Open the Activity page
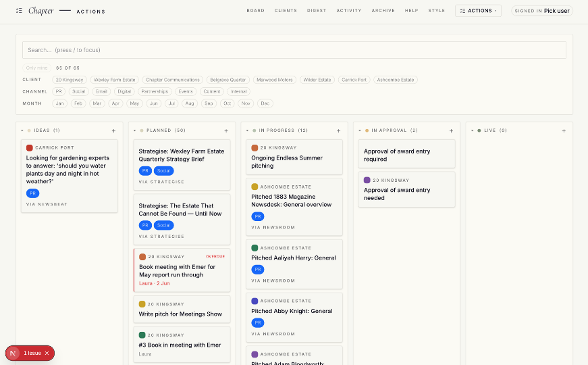 [x=349, y=11]
